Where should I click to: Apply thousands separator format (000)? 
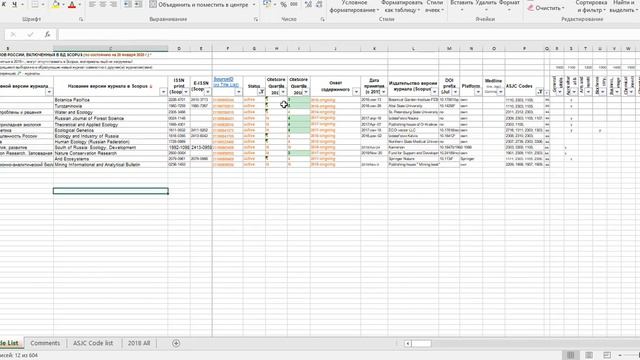click(294, 4)
